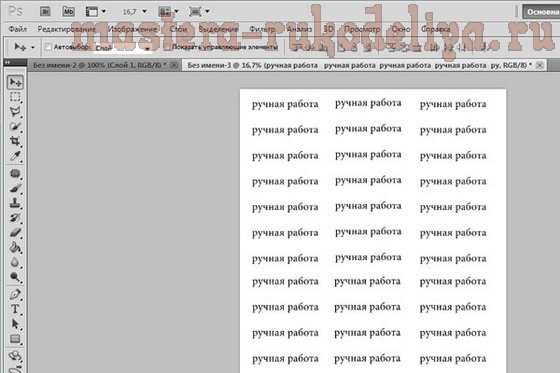The width and height of the screenshot is (560, 373).
Task: Choose the Horizontal Type tool
Action: 15,309
